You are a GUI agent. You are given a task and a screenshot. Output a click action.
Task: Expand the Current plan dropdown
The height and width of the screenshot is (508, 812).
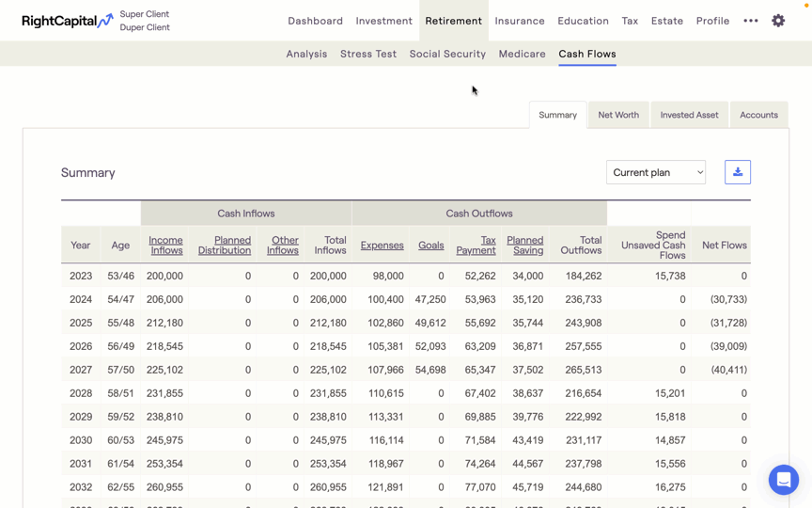[x=655, y=172]
